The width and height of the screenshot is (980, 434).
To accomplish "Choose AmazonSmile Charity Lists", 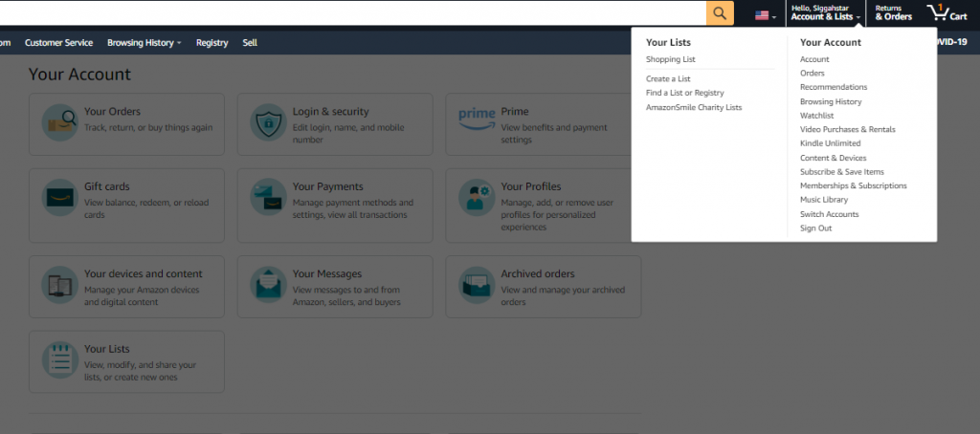I will 694,107.
